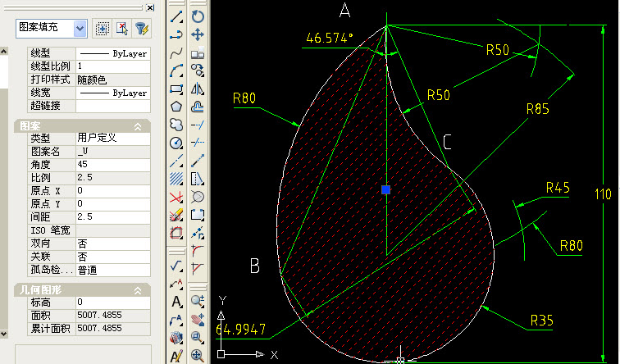Viewport: 620px width, 364px height.
Task: Click the Fillet tool icon
Action: [198, 251]
